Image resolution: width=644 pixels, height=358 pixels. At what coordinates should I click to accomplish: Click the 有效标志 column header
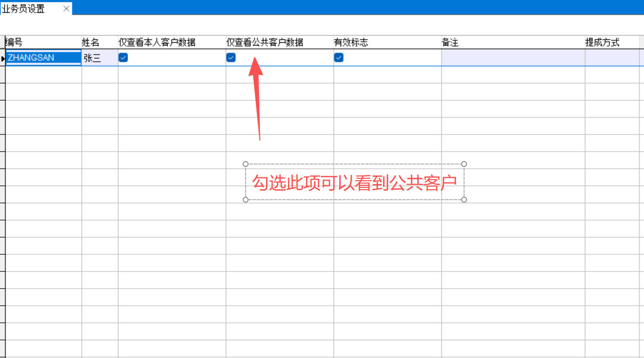[387, 42]
